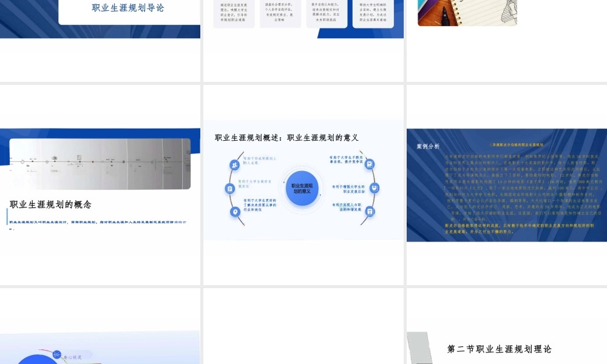This screenshot has width=607, height=364.
Task: Open the notebook and pen photo slide
Action: click(x=507, y=41)
